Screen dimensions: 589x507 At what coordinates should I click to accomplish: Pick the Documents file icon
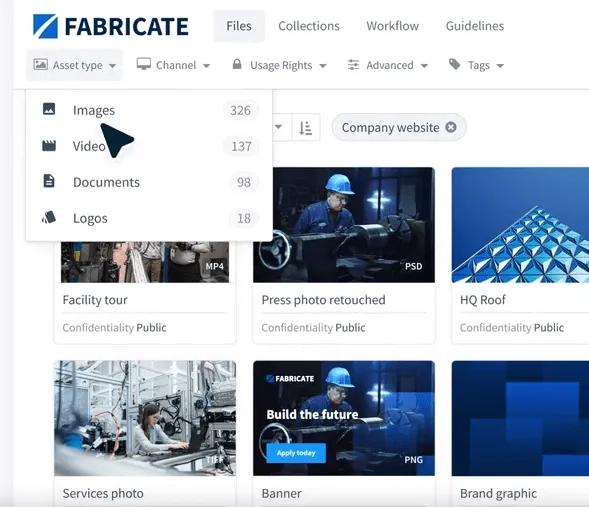point(49,181)
